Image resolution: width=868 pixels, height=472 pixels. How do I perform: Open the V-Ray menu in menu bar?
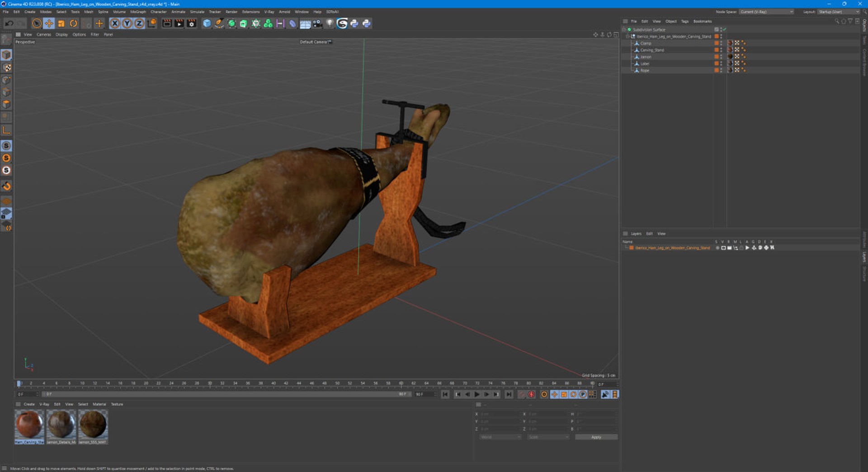[x=269, y=12]
